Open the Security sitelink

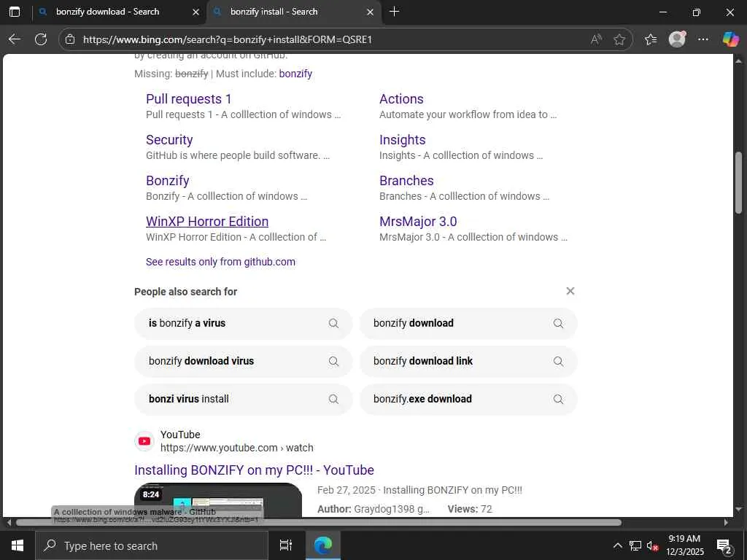[x=169, y=140]
